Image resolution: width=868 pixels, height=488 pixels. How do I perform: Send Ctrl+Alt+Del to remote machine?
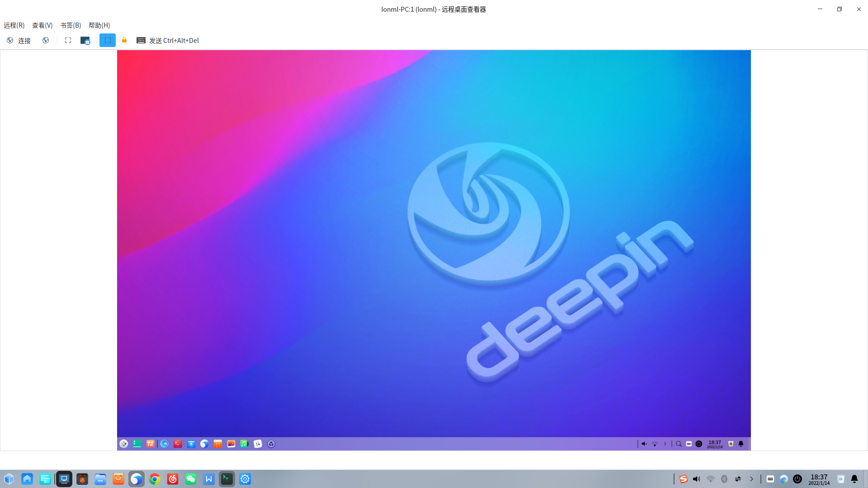[x=168, y=41]
